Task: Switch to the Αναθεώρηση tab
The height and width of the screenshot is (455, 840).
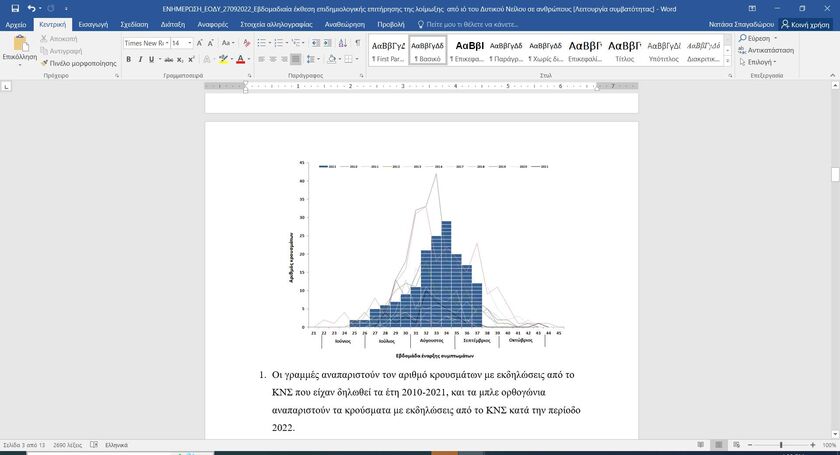Action: coord(343,23)
